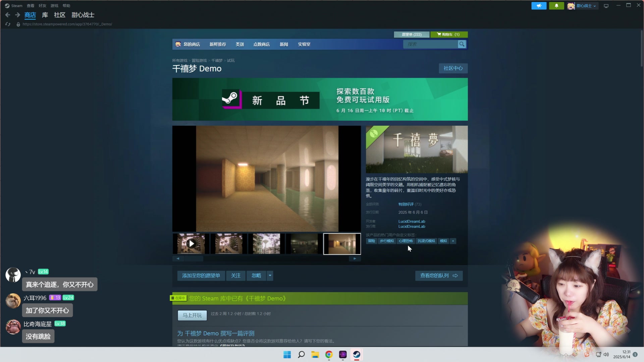Play the trailer video thumbnail
The image size is (644, 362).
pyautogui.click(x=191, y=244)
